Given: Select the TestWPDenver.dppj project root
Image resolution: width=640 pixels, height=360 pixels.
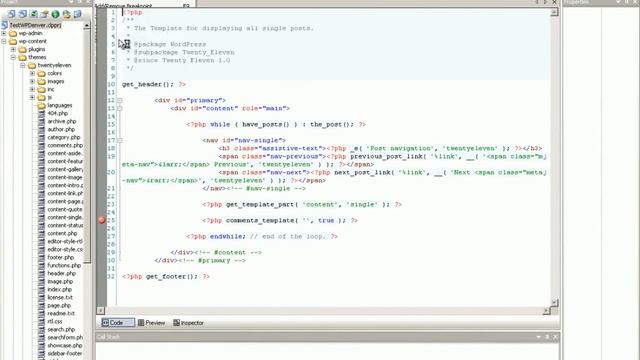Looking at the screenshot, I should 35,25.
